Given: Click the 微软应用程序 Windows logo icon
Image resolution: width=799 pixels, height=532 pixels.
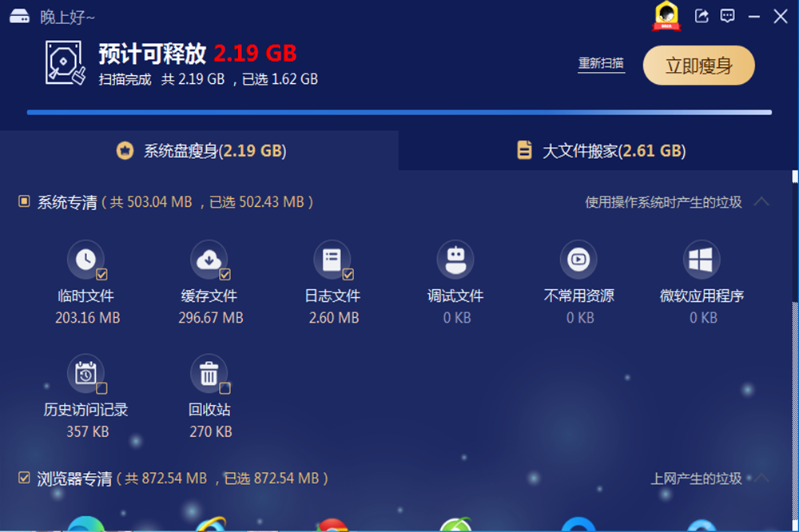Looking at the screenshot, I should click(702, 259).
